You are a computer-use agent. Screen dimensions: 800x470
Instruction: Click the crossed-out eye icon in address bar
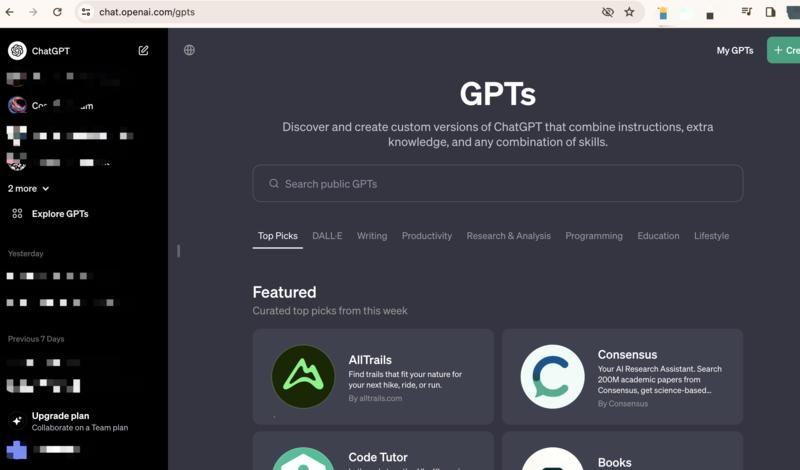point(607,12)
